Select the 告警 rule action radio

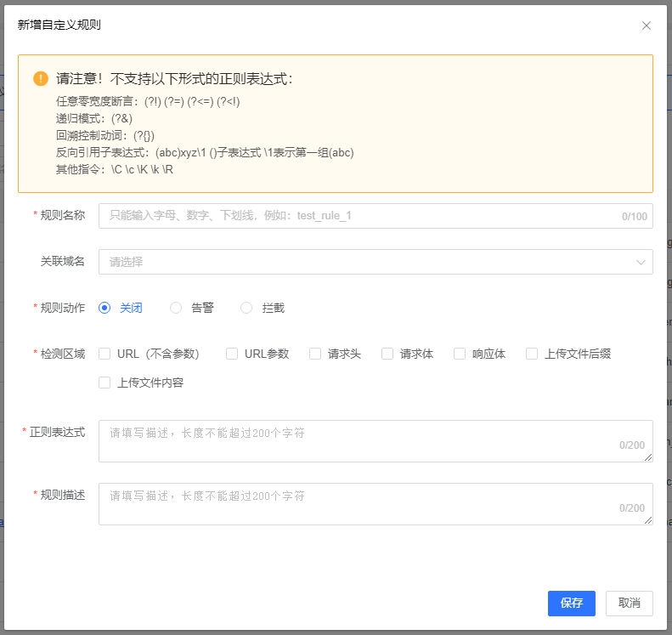click(176, 308)
